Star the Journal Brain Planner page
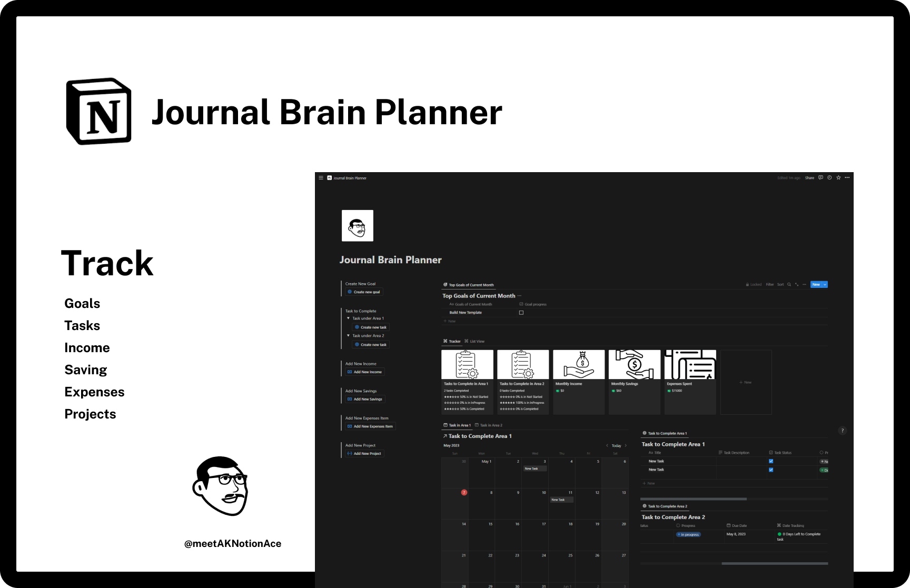Image resolution: width=910 pixels, height=588 pixels. click(838, 177)
